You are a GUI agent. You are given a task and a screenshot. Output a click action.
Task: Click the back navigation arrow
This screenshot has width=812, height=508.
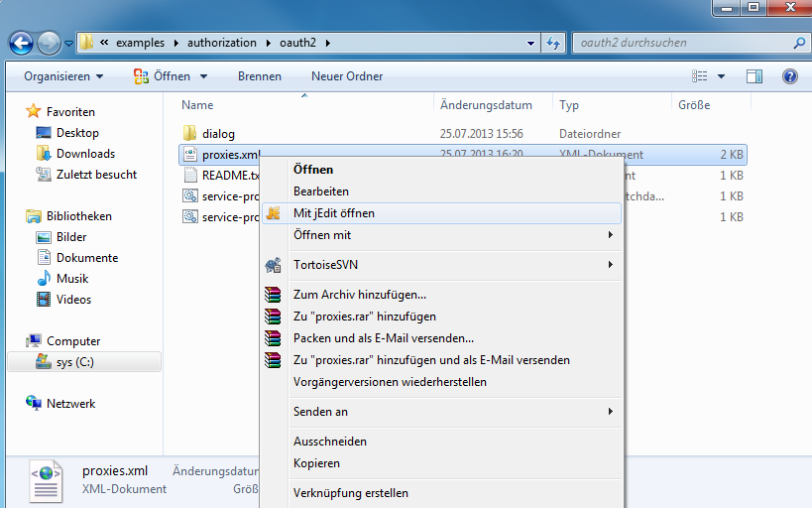[22, 43]
